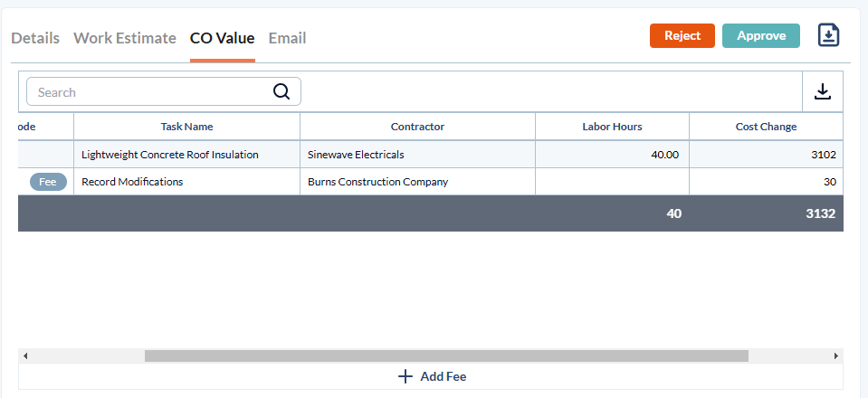
Task: Sort by the Contractor column header
Action: click(417, 127)
